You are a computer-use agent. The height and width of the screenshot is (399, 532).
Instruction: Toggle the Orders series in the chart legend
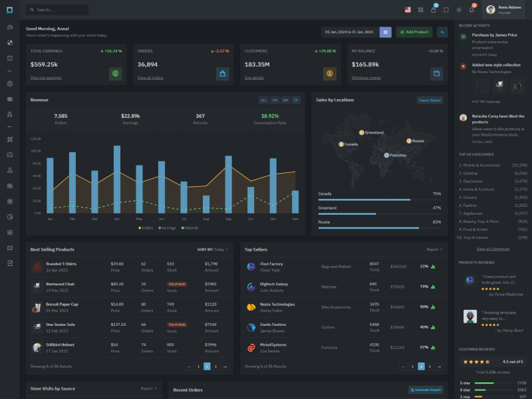coord(146,228)
